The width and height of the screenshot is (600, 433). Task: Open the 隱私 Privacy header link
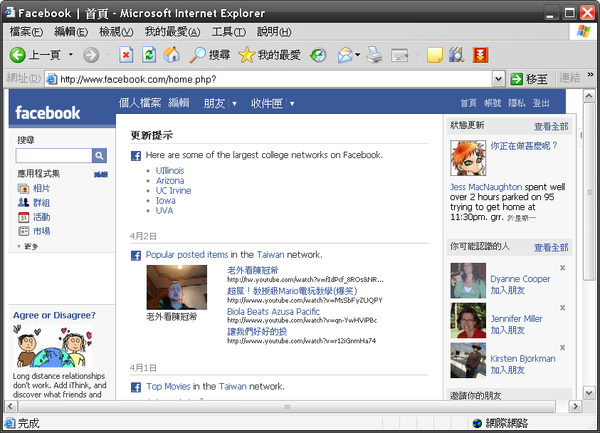[517, 103]
